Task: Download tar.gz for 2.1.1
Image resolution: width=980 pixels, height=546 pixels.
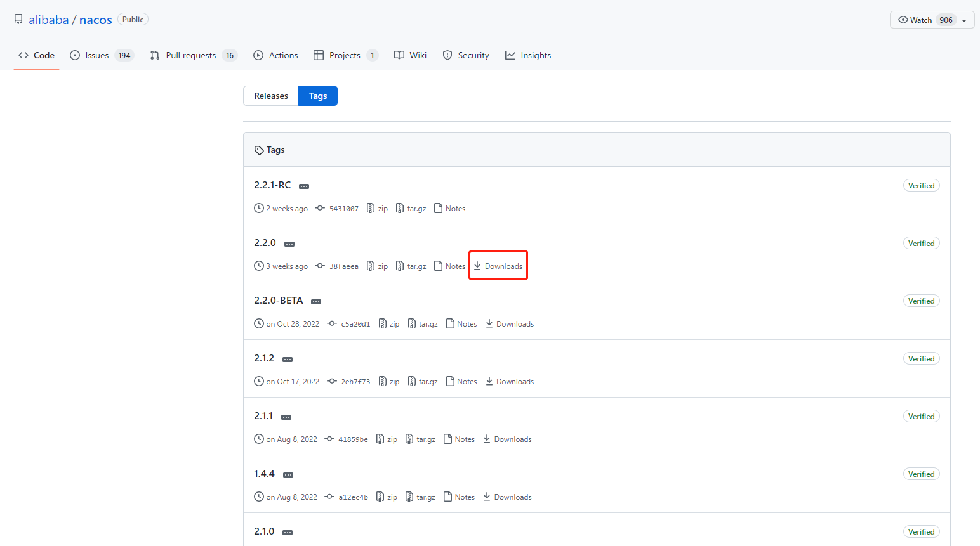Action: click(x=420, y=439)
